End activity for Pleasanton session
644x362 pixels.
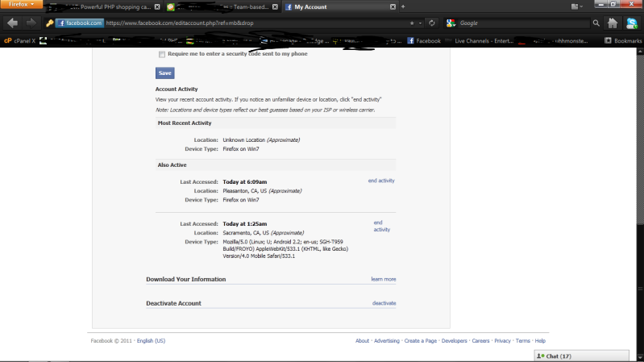pos(381,181)
